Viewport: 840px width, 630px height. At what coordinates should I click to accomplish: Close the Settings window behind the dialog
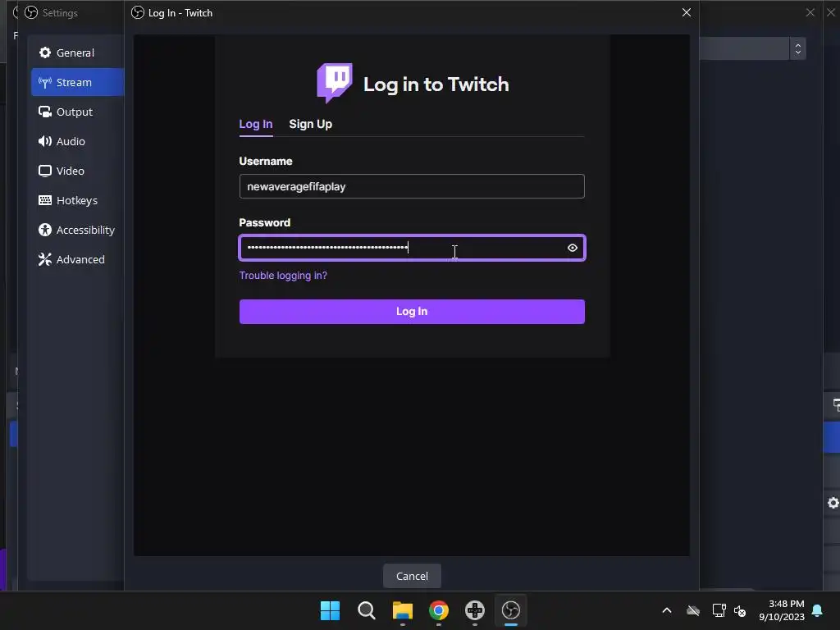click(x=810, y=12)
